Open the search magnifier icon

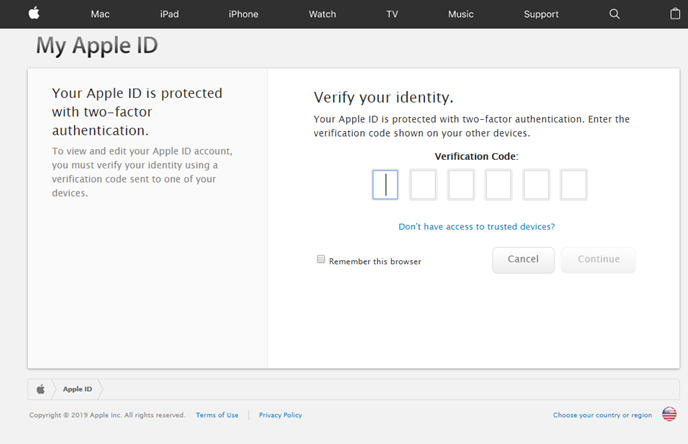coord(614,14)
